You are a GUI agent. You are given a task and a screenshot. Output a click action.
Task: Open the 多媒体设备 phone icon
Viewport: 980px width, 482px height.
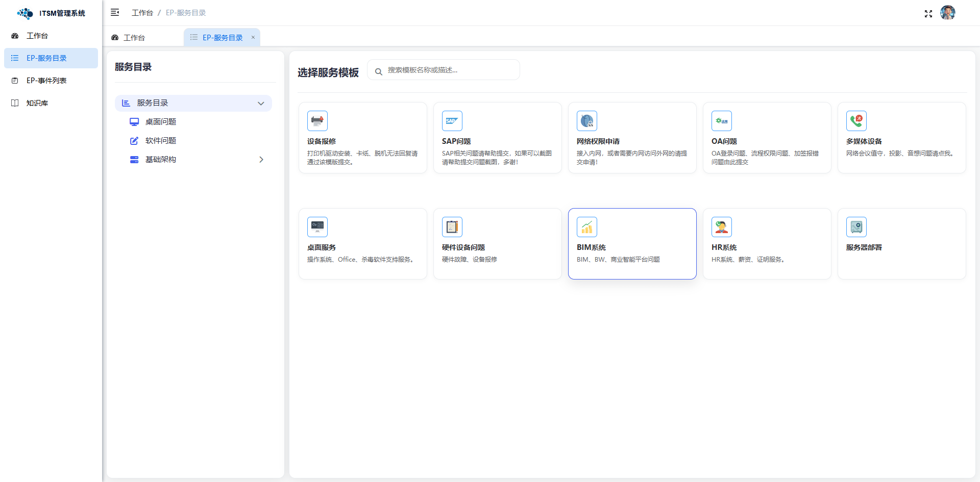(x=856, y=121)
